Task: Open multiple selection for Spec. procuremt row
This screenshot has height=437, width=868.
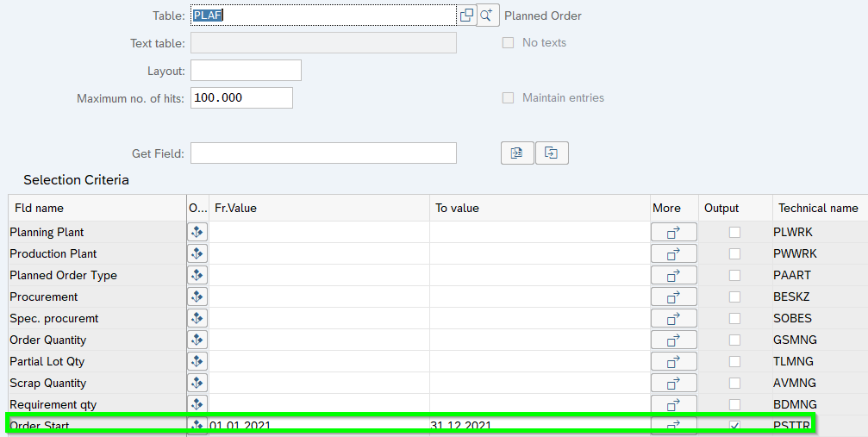Action: [x=673, y=318]
